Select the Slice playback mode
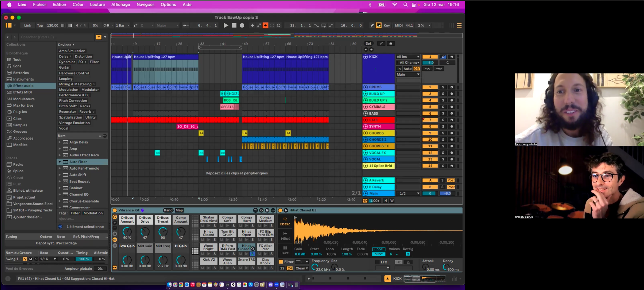Screen dimensions: 644x290 (x=285, y=250)
